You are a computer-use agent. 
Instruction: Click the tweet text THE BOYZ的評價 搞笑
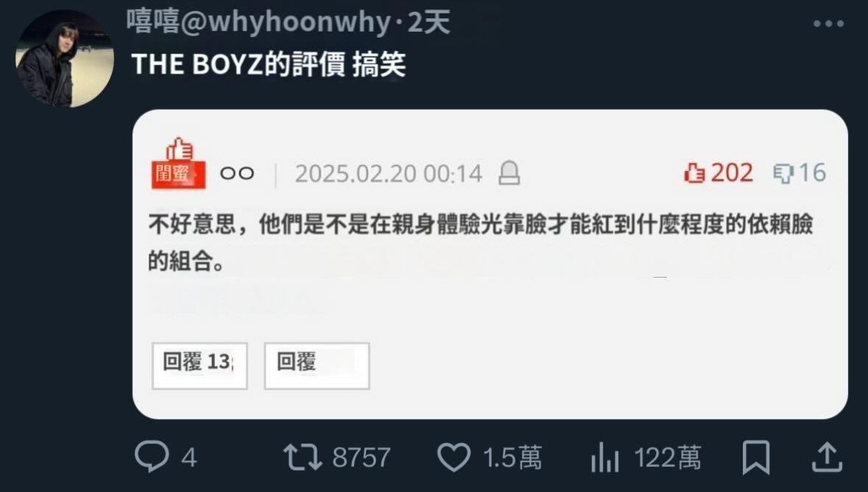point(269,64)
